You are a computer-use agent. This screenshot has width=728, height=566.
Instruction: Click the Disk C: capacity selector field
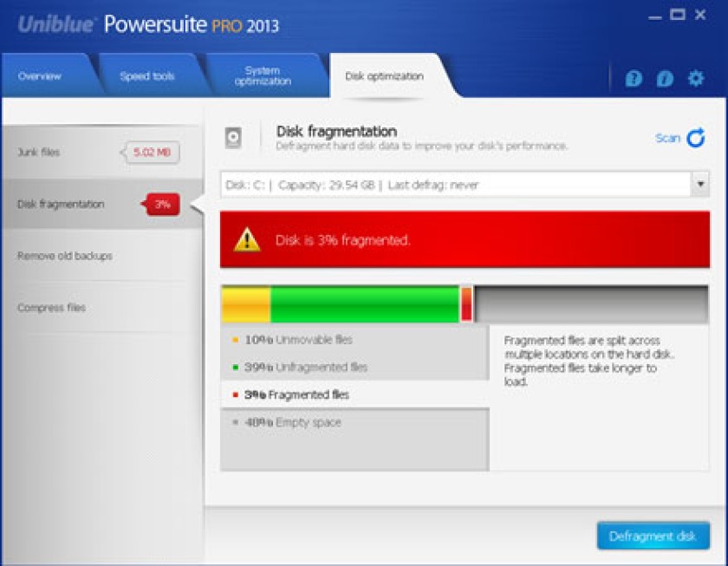pyautogui.click(x=465, y=185)
